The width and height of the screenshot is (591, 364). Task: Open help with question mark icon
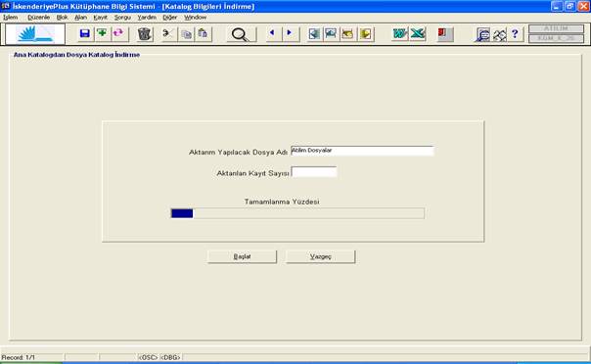coord(515,34)
